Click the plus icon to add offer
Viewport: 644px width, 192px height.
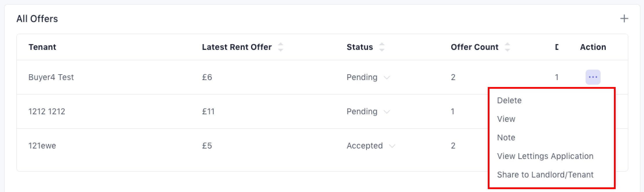tap(624, 19)
